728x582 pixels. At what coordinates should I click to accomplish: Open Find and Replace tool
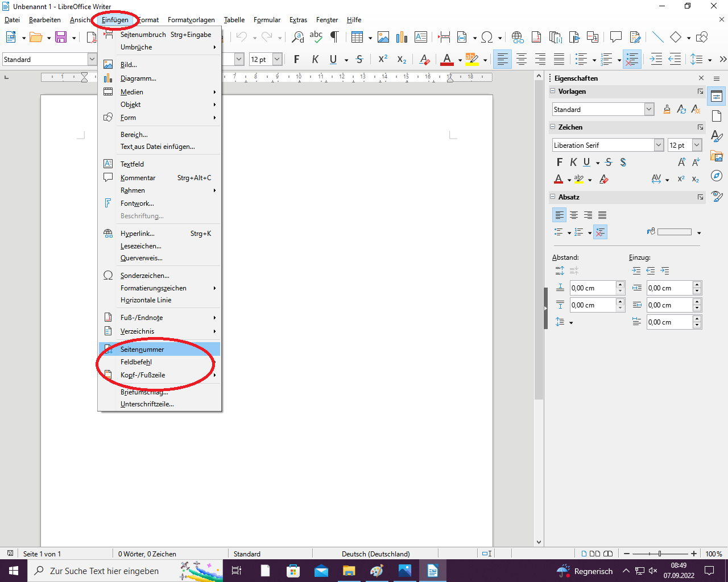(297, 38)
